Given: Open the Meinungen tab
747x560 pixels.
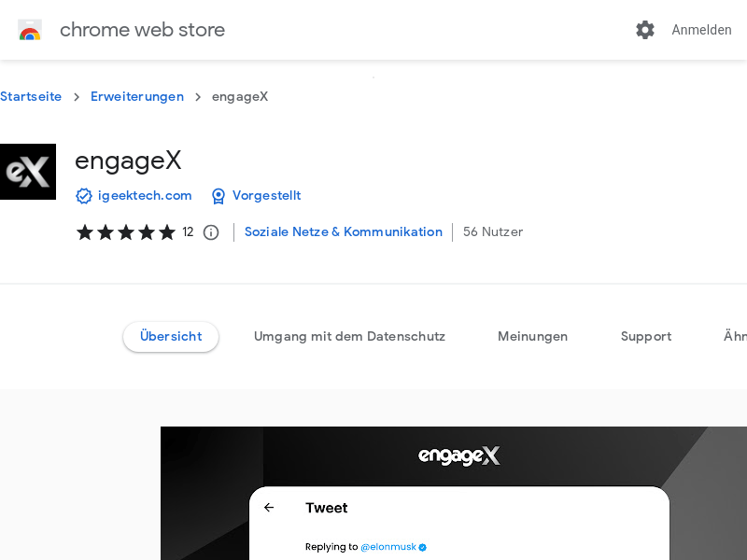Looking at the screenshot, I should click(532, 337).
